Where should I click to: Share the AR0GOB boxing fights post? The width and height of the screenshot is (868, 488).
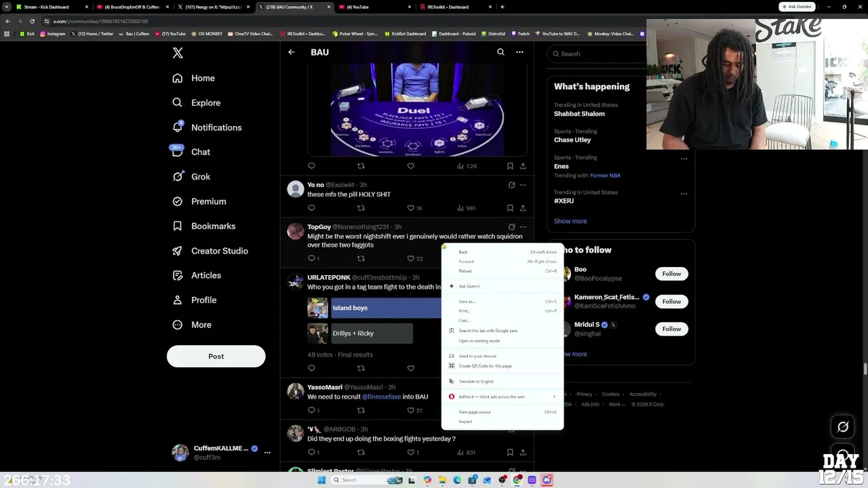[x=523, y=452]
